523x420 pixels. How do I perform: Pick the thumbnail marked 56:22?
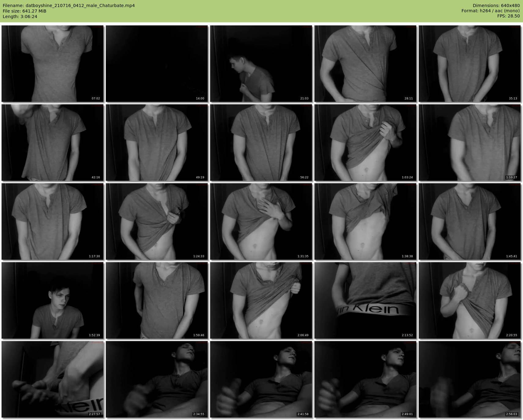[261, 143]
